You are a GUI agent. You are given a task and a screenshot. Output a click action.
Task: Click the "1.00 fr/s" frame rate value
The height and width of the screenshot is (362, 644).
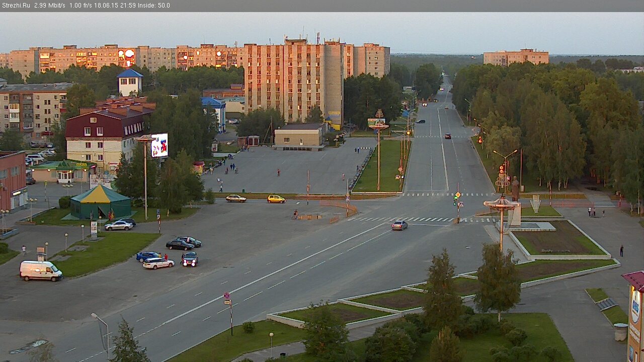point(80,6)
